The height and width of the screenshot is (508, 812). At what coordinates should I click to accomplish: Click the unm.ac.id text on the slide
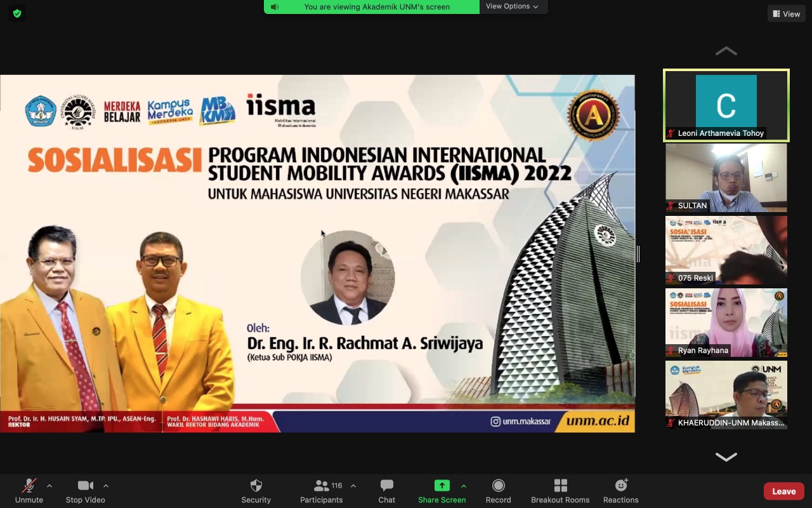tap(598, 421)
